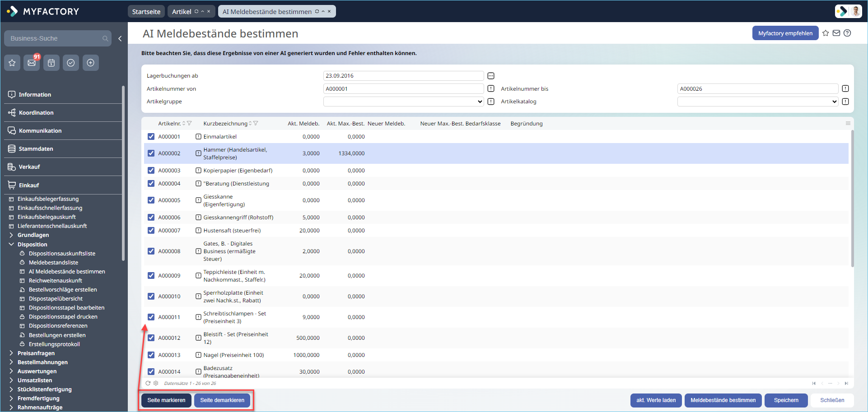Toggle the checkbox for article A000013
The width and height of the screenshot is (868, 412).
point(151,355)
